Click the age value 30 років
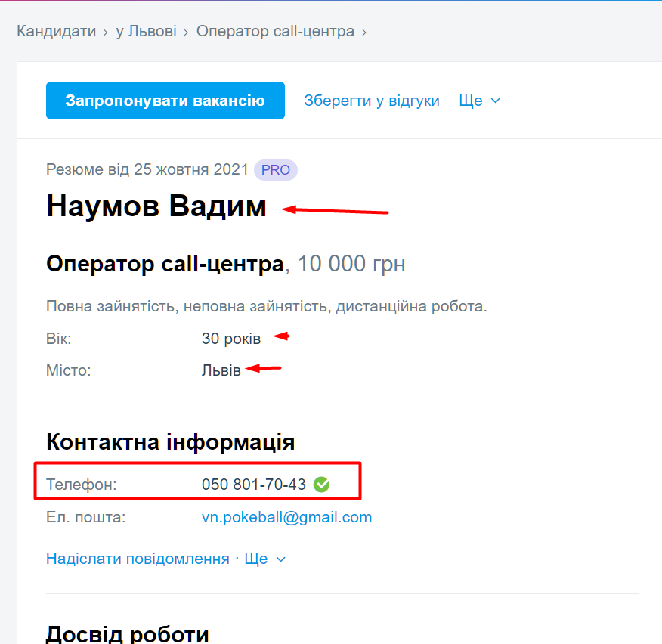 (x=231, y=339)
